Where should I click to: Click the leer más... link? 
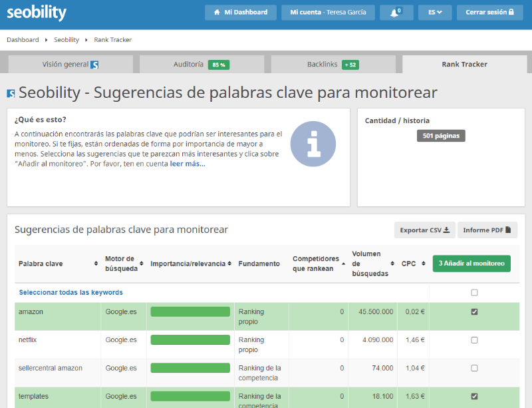[188, 164]
